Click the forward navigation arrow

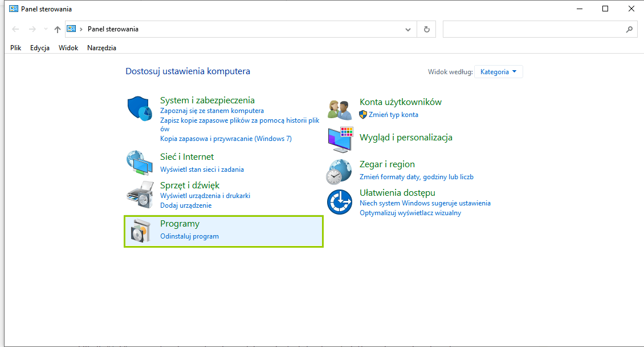tap(32, 29)
